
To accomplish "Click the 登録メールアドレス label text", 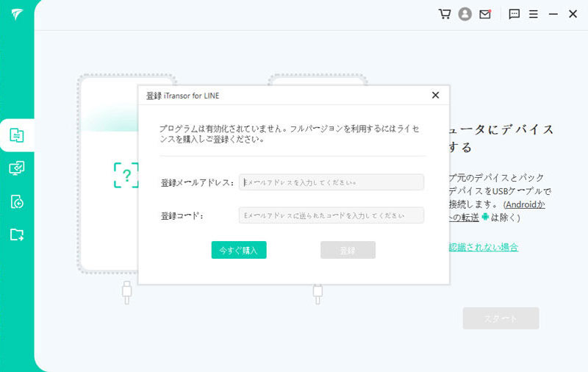I will point(197,182).
